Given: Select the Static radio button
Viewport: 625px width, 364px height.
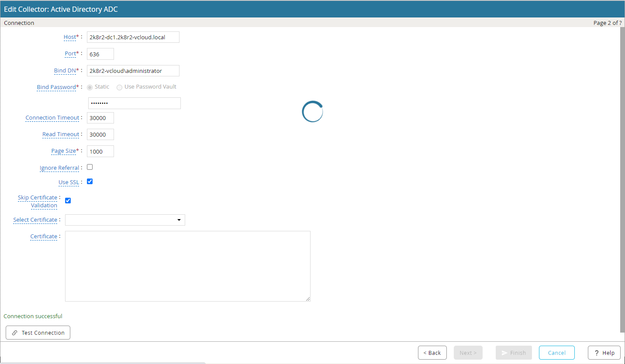Looking at the screenshot, I should (90, 87).
